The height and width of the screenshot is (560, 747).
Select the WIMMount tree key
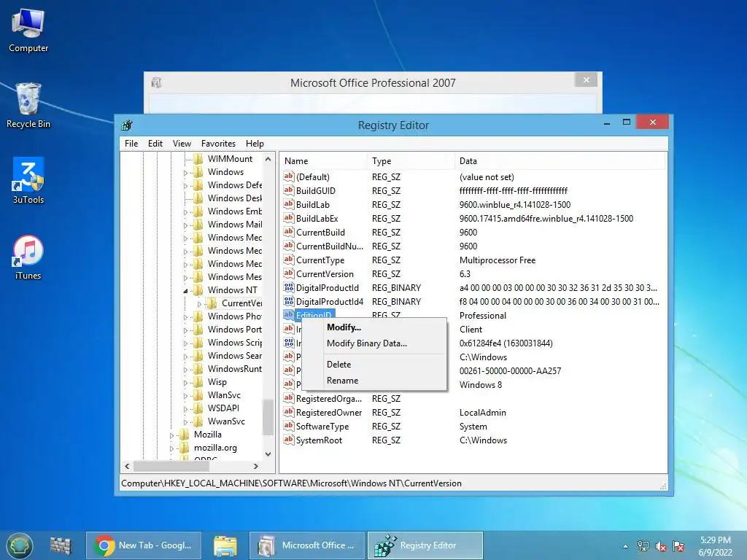230,158
